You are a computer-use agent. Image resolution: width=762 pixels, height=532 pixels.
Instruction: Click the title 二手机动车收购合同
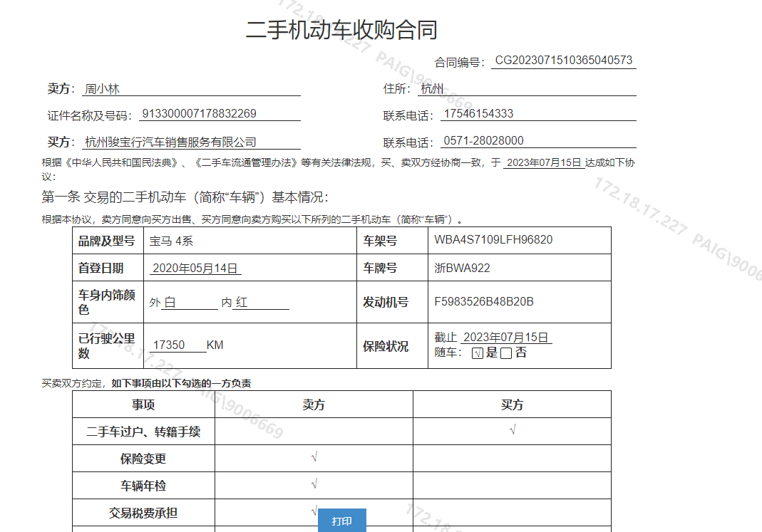pos(341,30)
